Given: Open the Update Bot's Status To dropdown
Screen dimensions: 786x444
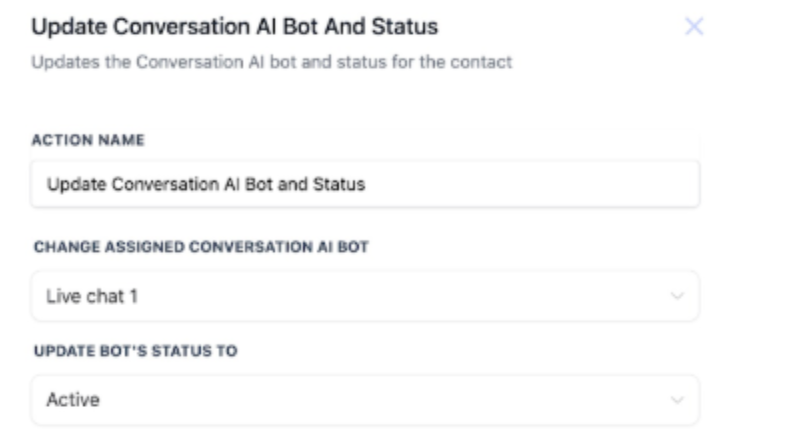Looking at the screenshot, I should 365,400.
